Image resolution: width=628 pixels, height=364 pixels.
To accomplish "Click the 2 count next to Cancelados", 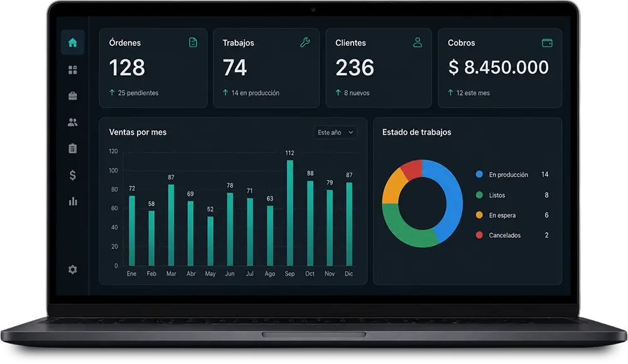I will pyautogui.click(x=546, y=235).
